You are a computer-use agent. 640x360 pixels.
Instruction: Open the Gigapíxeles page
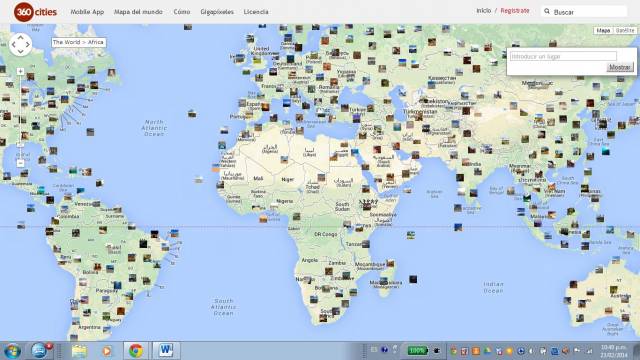pos(217,12)
